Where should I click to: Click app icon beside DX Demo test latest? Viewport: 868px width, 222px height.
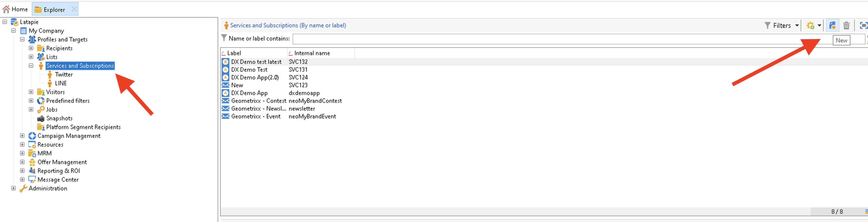coord(225,62)
